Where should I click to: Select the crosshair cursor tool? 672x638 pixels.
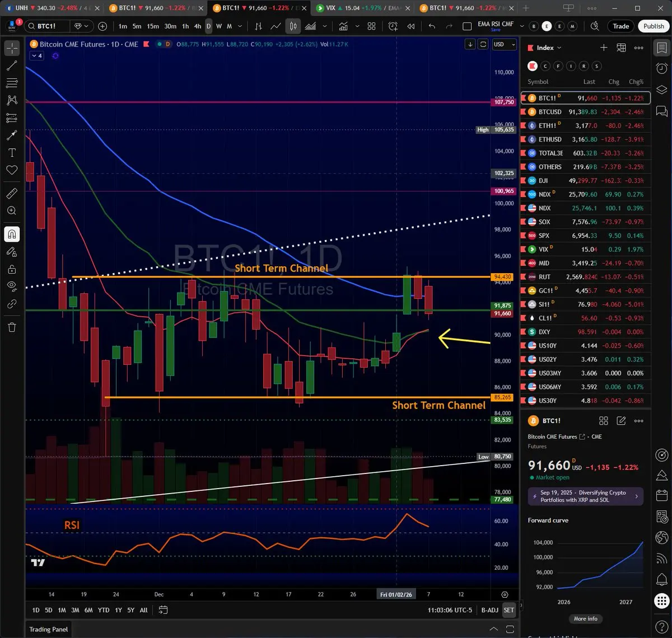12,49
